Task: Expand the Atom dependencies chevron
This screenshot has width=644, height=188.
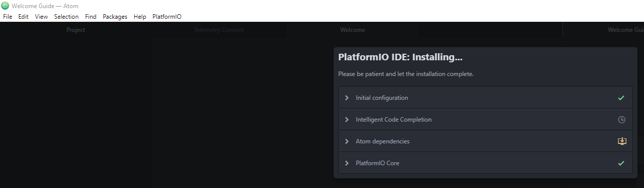Action: pyautogui.click(x=347, y=141)
